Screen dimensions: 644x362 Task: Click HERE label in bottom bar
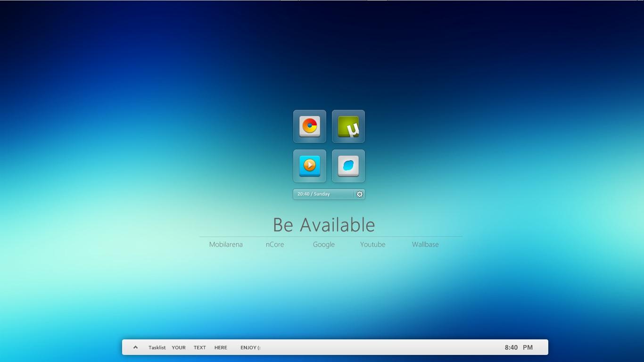221,347
